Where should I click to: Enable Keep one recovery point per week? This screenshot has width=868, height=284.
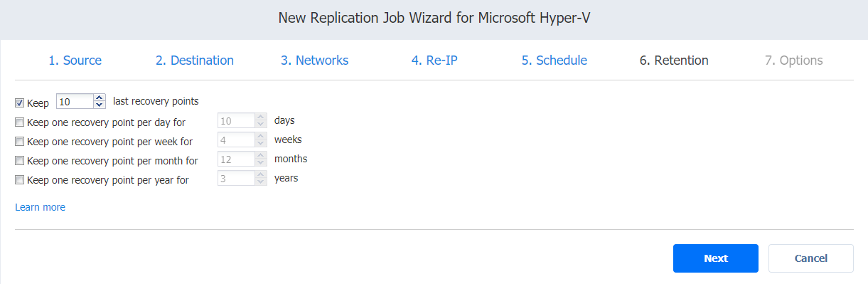tap(20, 141)
